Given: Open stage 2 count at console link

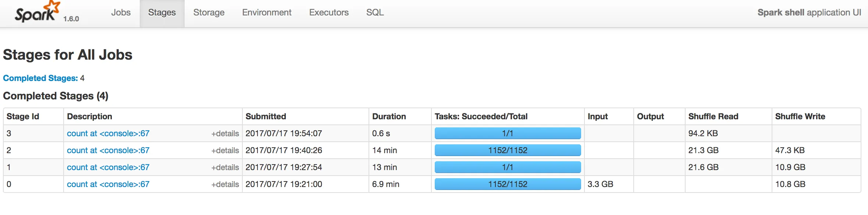Looking at the screenshot, I should pos(108,150).
